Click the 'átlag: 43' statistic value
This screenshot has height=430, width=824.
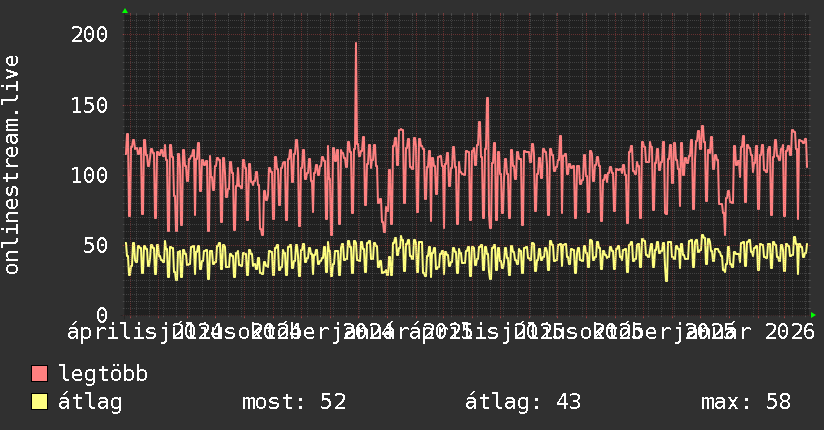pos(523,402)
